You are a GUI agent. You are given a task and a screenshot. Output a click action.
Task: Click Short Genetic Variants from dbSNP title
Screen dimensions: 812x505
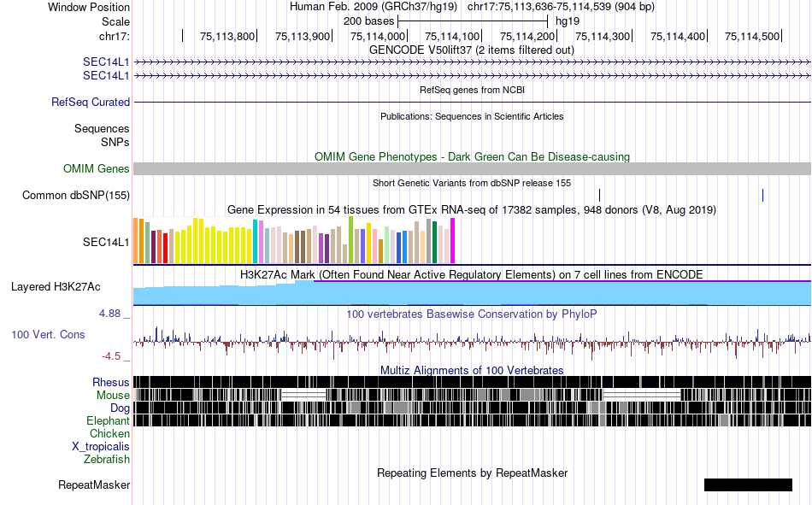point(472,183)
